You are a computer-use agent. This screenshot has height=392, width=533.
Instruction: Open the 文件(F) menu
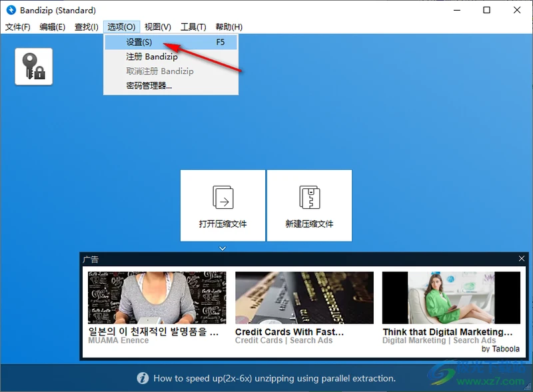coord(18,27)
